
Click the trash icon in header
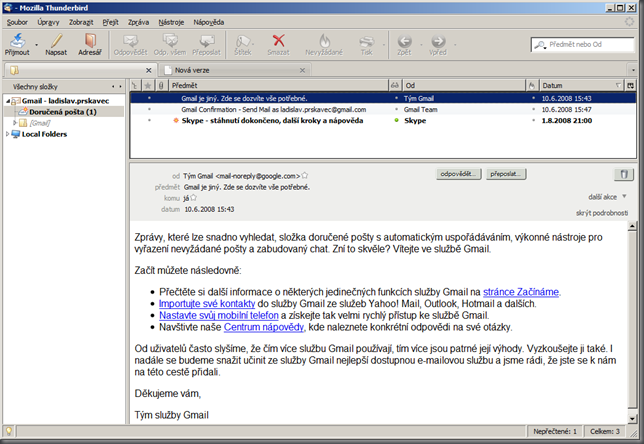click(x=624, y=174)
